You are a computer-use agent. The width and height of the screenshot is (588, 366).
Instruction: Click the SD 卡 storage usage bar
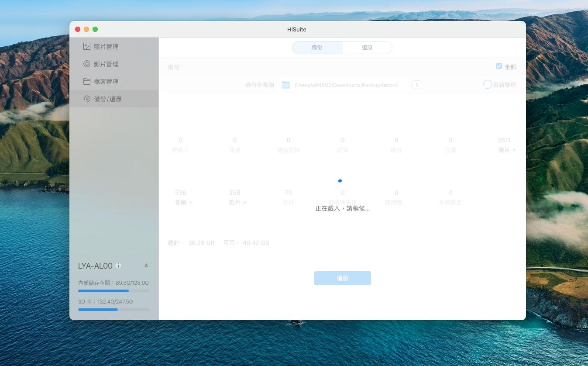point(113,309)
